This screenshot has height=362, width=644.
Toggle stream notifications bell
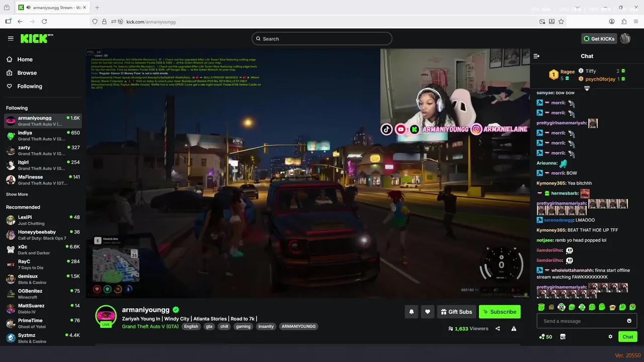point(412,312)
